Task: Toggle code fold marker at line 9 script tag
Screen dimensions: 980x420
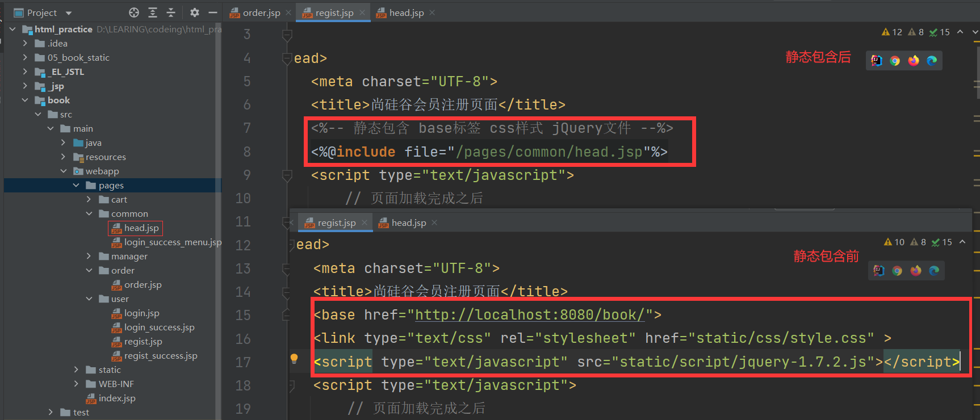Action: (x=287, y=175)
